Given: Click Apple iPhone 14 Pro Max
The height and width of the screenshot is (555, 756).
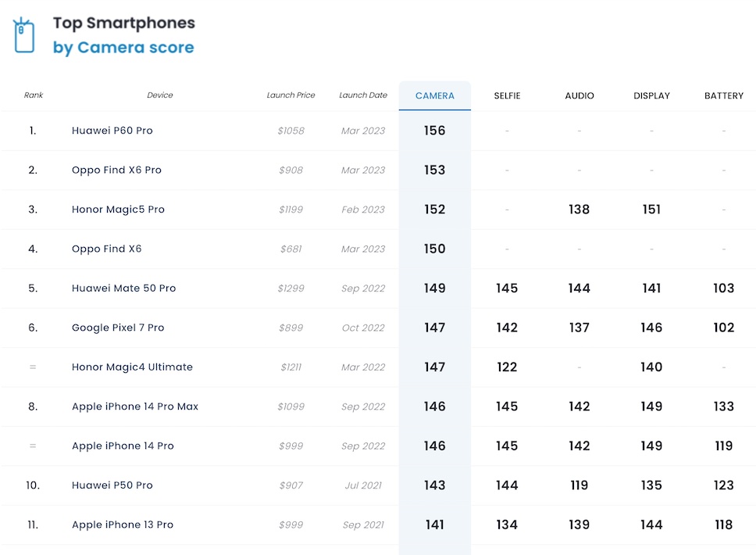Looking at the screenshot, I should tap(135, 406).
